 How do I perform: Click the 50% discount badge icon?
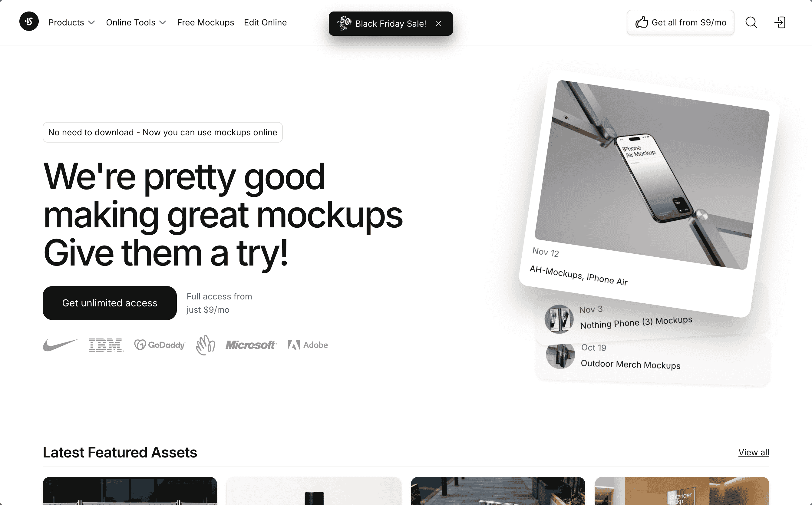coord(344,23)
